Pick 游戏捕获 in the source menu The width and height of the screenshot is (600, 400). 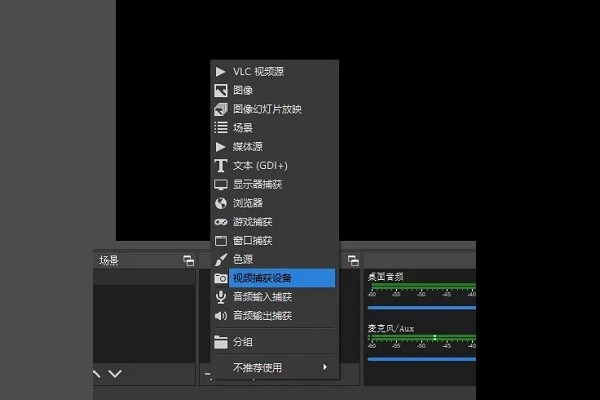274,222
